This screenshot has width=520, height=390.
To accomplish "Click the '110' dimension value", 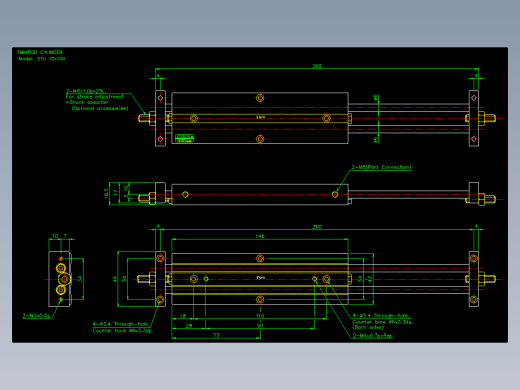I will pos(260,316).
